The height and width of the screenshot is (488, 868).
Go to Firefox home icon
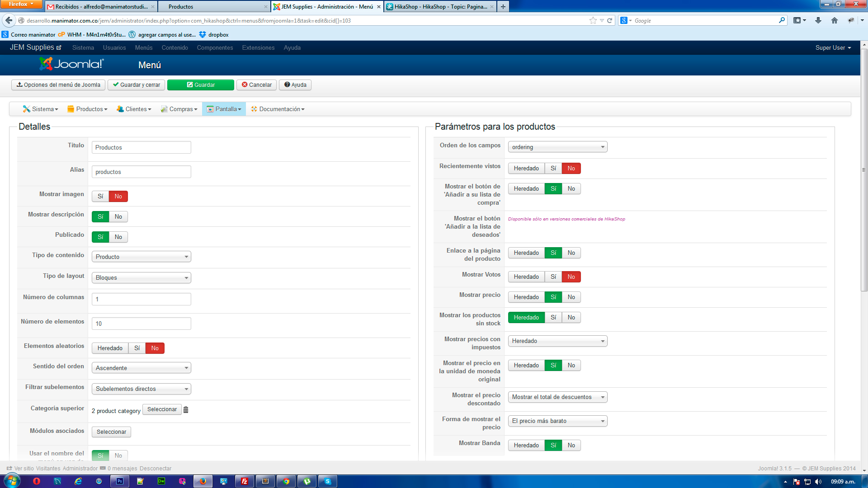(834, 20)
